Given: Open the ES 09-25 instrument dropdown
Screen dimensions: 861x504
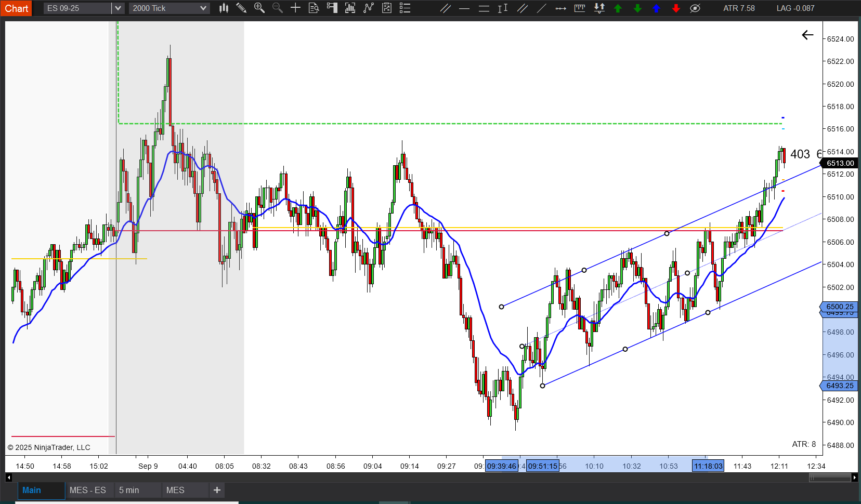Looking at the screenshot, I should (x=118, y=8).
